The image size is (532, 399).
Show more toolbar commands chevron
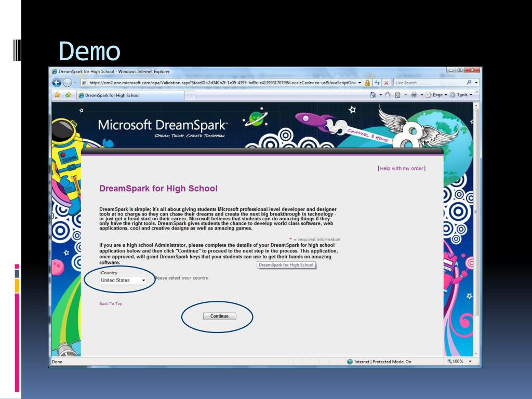point(477,92)
